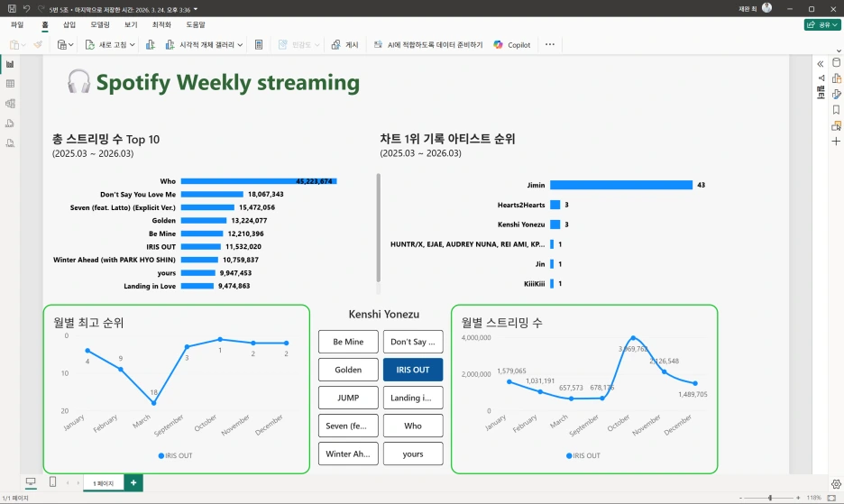Select the JUMP slicer button
Screen dimensions: 844x504
(348, 398)
